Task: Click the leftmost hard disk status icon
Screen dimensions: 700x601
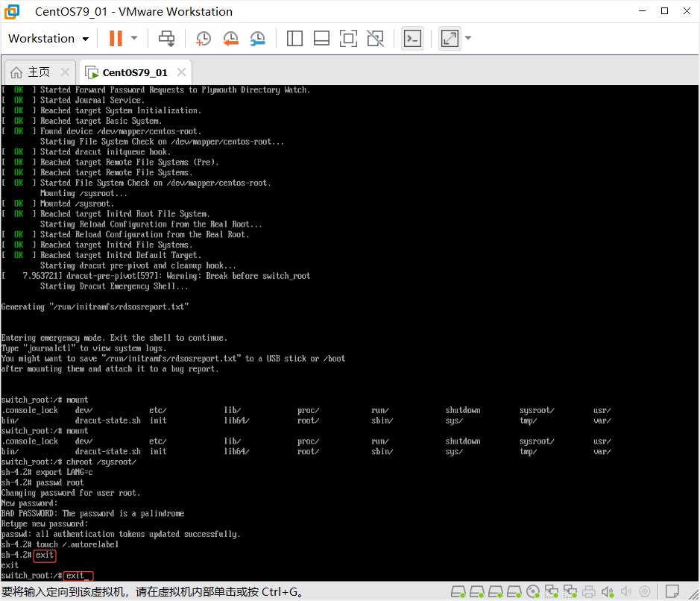Action: (458, 591)
